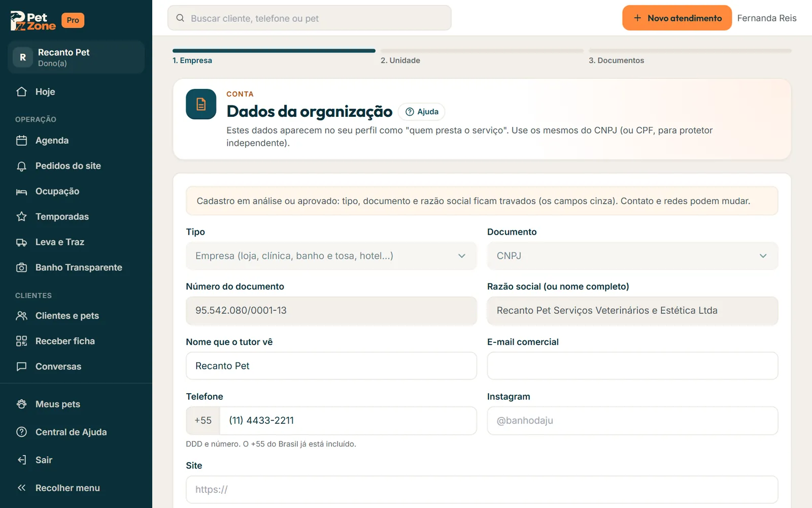Click the Banho Transparente camera icon
Viewport: 812px width, 508px height.
[21, 267]
